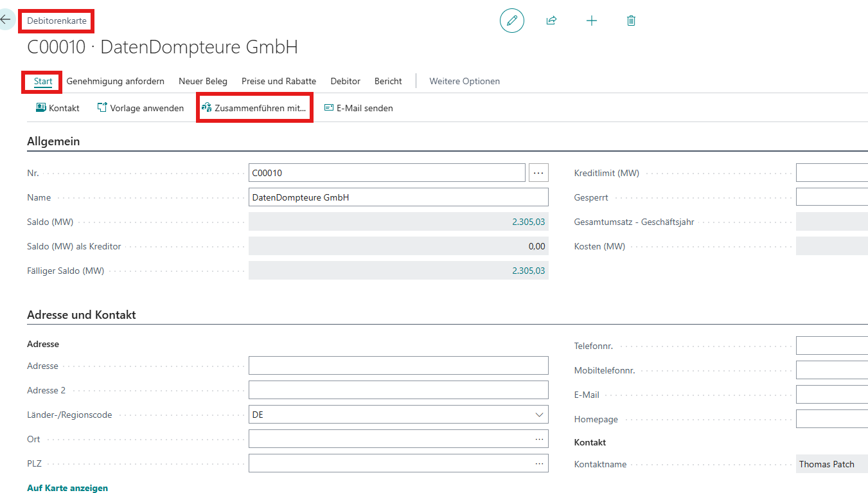Click the Name input field

[x=398, y=197]
